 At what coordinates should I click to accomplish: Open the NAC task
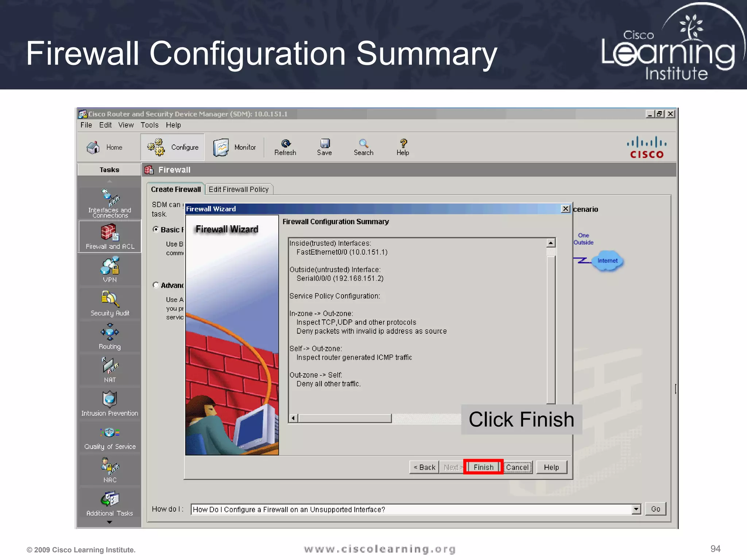pyautogui.click(x=110, y=470)
